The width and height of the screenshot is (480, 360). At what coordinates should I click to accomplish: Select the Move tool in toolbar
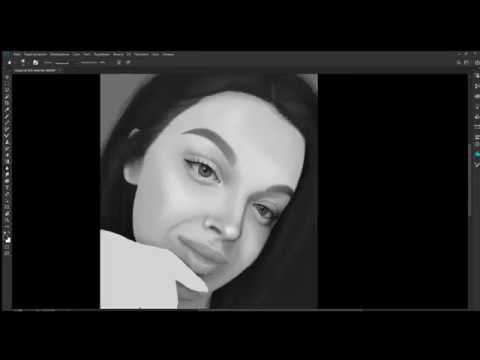click(7, 77)
